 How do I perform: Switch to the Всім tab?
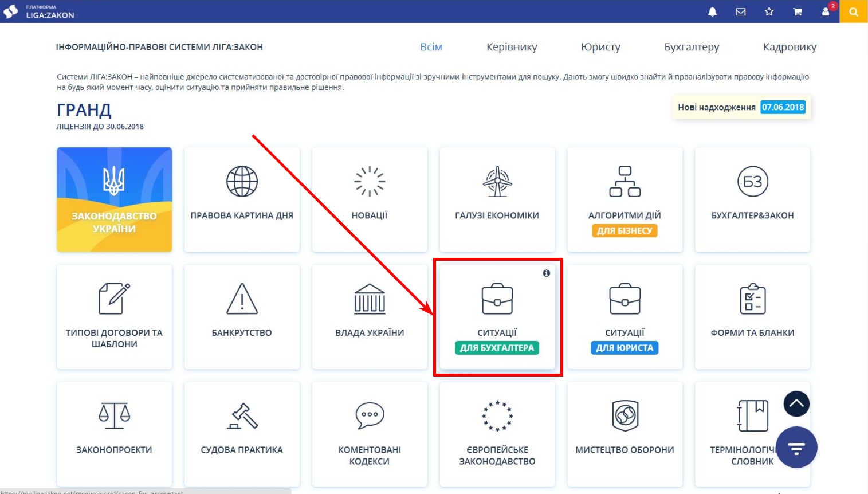pos(431,47)
